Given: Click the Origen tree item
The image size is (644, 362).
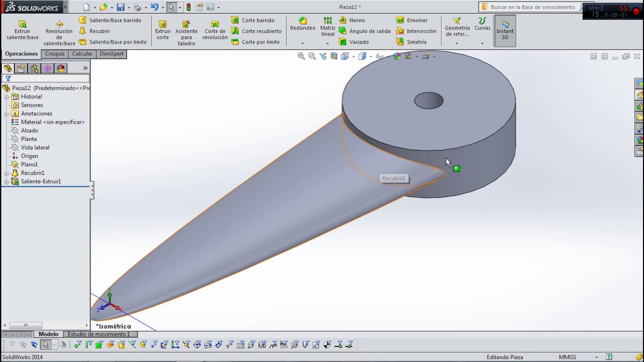Looking at the screenshot, I should (29, 156).
